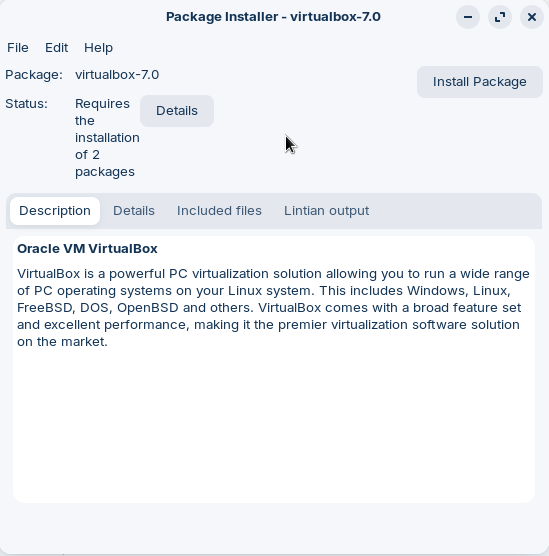549x556 pixels.
Task: Click the Install Package button
Action: click(x=479, y=82)
